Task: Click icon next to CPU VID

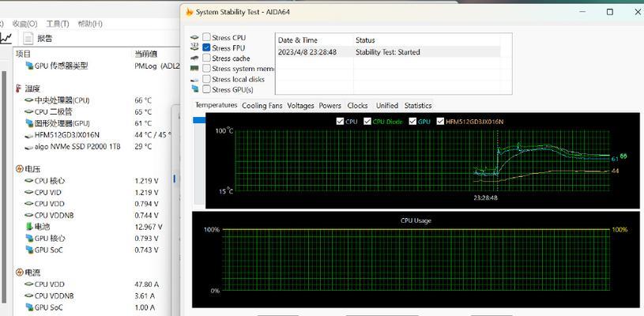Action: tap(29, 192)
